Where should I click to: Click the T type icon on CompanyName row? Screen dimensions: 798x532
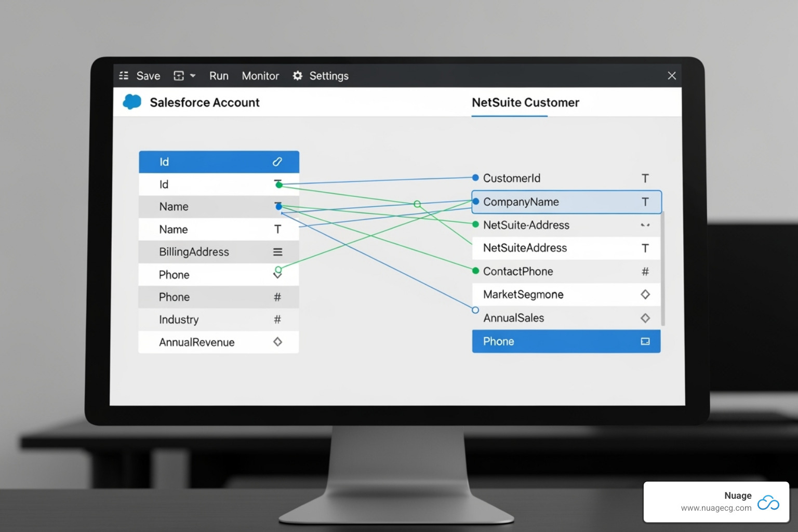point(645,202)
